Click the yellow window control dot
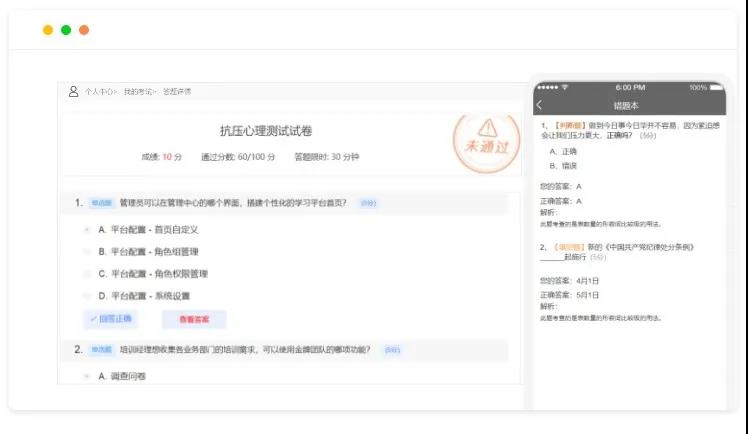This screenshot has width=748, height=434. pos(48,30)
